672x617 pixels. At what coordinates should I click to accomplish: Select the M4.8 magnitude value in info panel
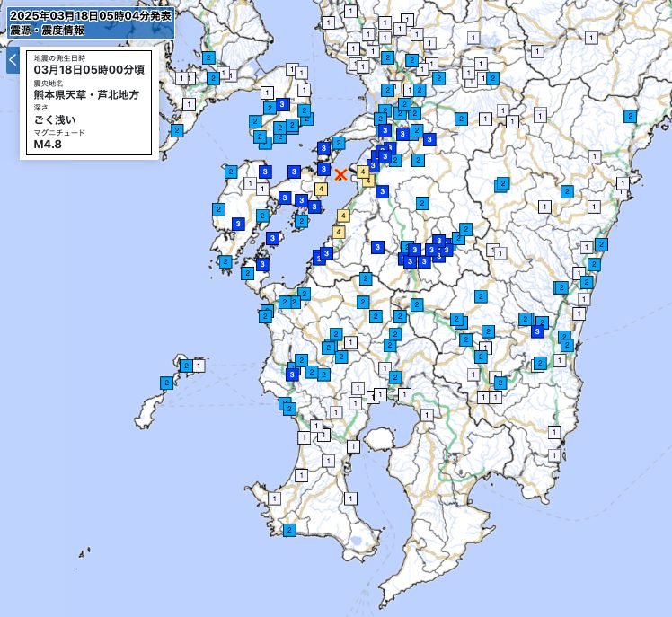(48, 143)
